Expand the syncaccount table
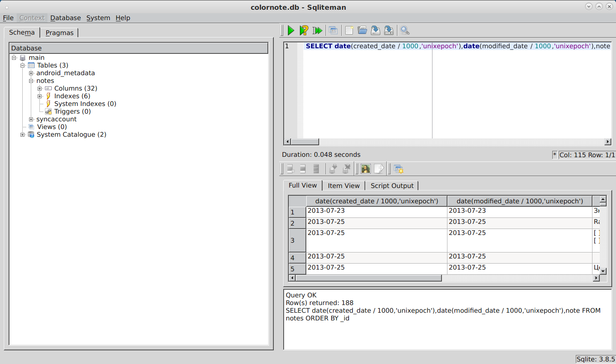The image size is (616, 364). click(31, 119)
